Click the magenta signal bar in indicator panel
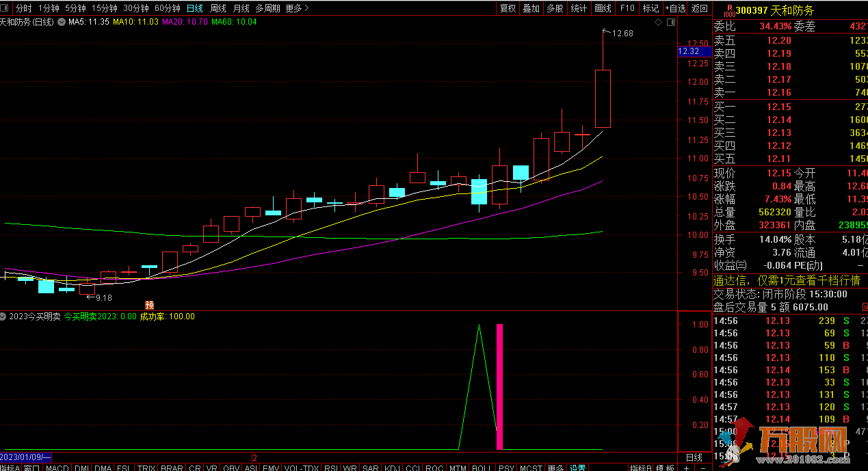868x471 pixels. [499, 386]
